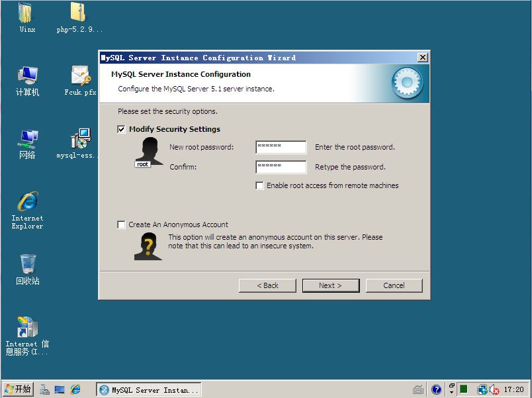Viewport: 532px width, 398px height.
Task: Check Create An Anonymous Account
Action: (x=121, y=224)
